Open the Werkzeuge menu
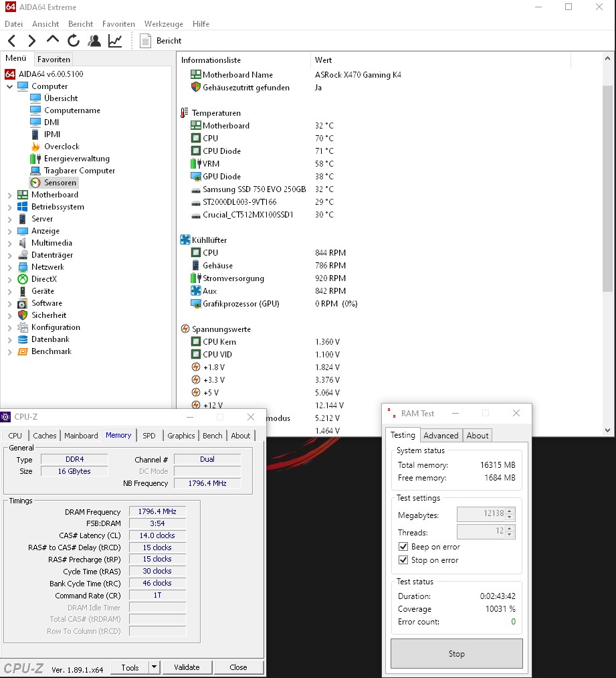The image size is (616, 678). pos(164,24)
